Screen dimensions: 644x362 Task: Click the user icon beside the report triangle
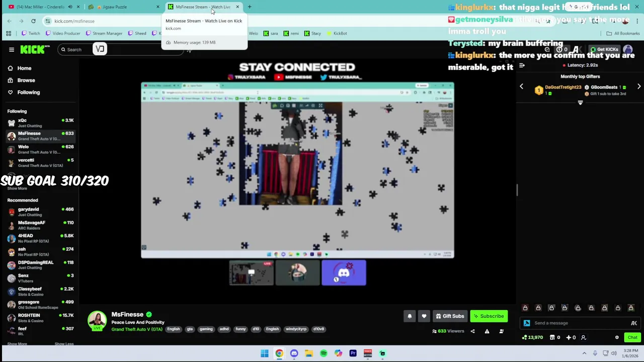pos(501,331)
